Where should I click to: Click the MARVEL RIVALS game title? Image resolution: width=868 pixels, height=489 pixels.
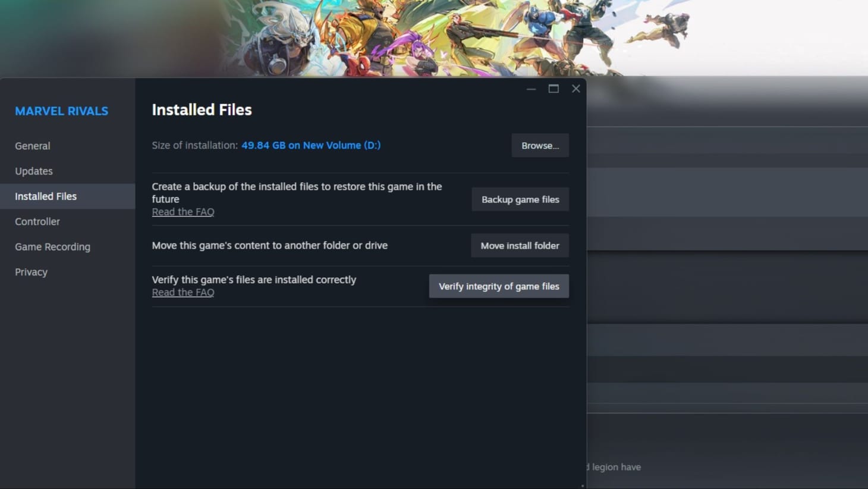[61, 111]
